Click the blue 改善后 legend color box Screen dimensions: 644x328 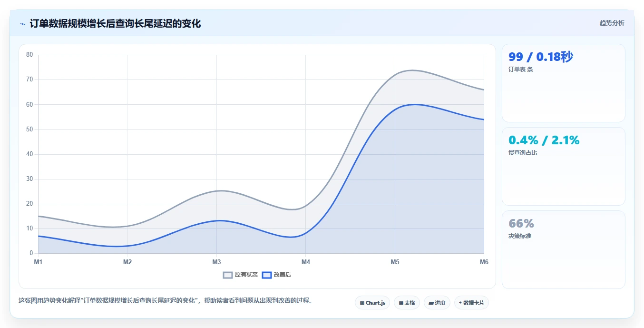point(267,275)
